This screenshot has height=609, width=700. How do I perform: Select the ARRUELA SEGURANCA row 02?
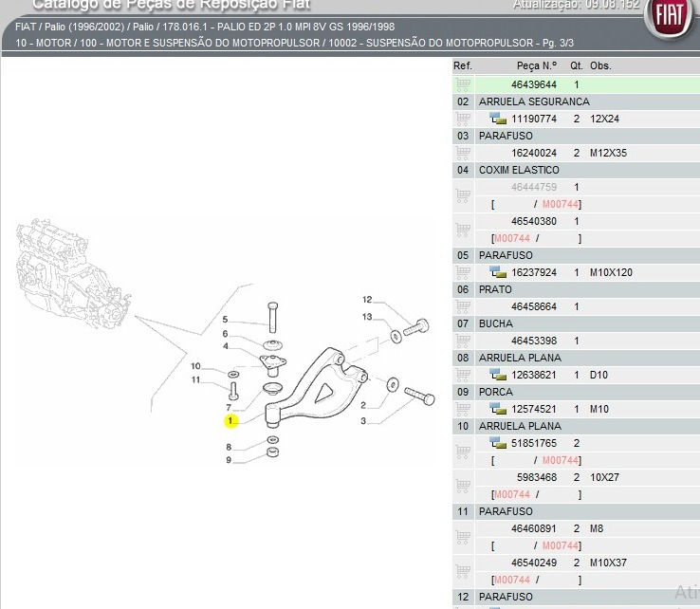(576, 101)
